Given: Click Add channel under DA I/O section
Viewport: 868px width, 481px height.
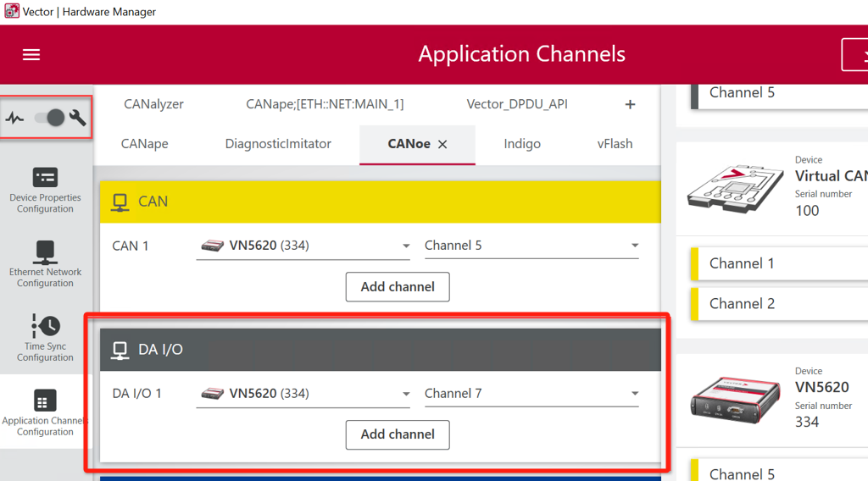Looking at the screenshot, I should pyautogui.click(x=398, y=434).
